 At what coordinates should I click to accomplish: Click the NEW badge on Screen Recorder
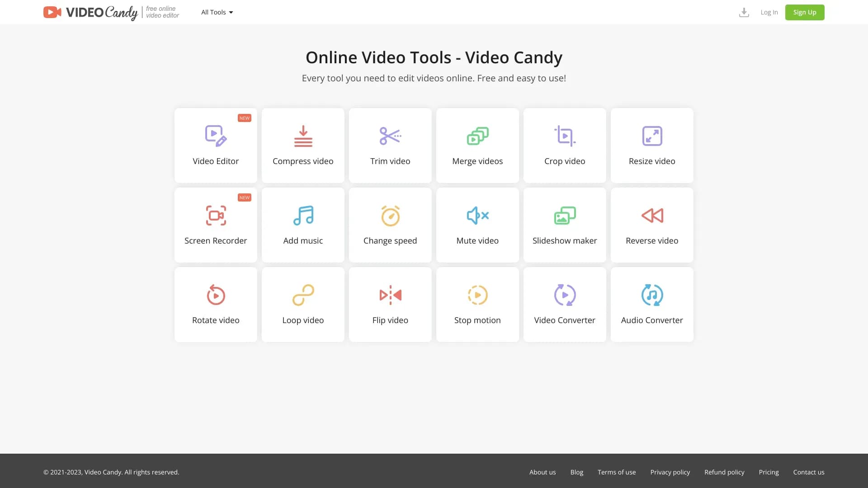tap(245, 197)
